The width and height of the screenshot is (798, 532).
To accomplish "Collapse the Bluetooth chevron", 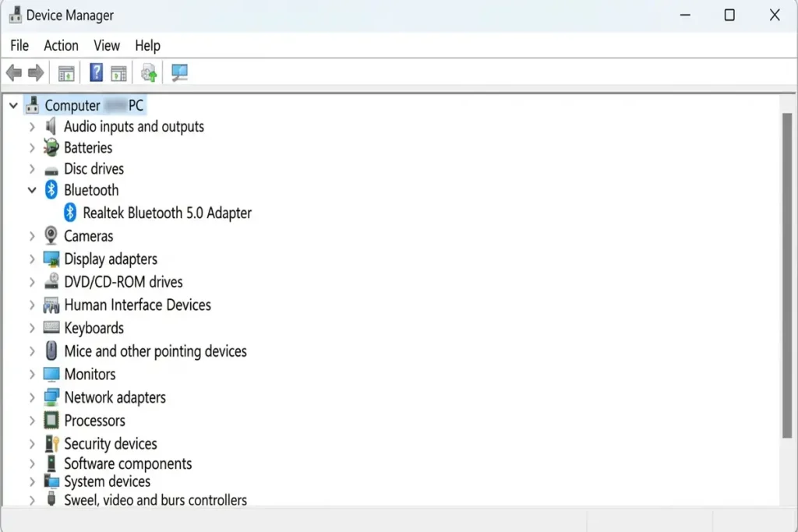I will tap(32, 190).
